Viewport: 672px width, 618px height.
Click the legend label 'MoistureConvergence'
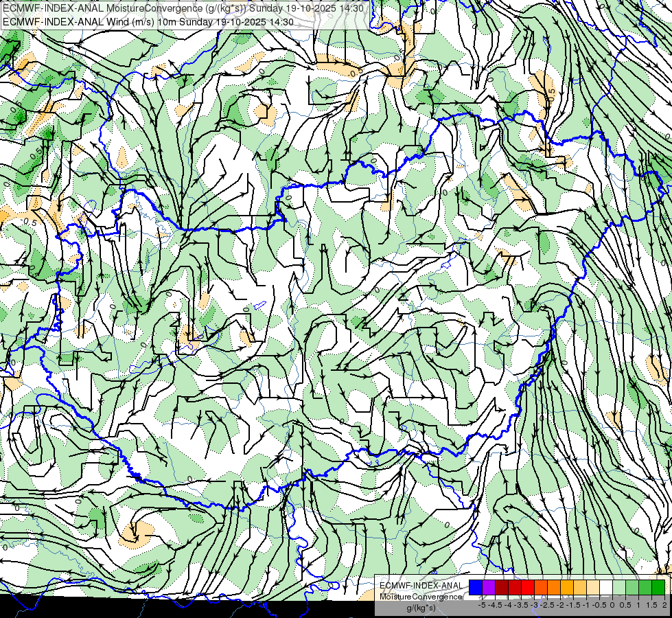pos(421,597)
